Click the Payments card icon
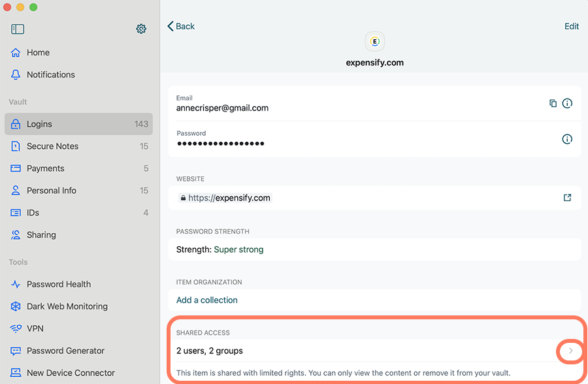The image size is (588, 384). pos(16,168)
